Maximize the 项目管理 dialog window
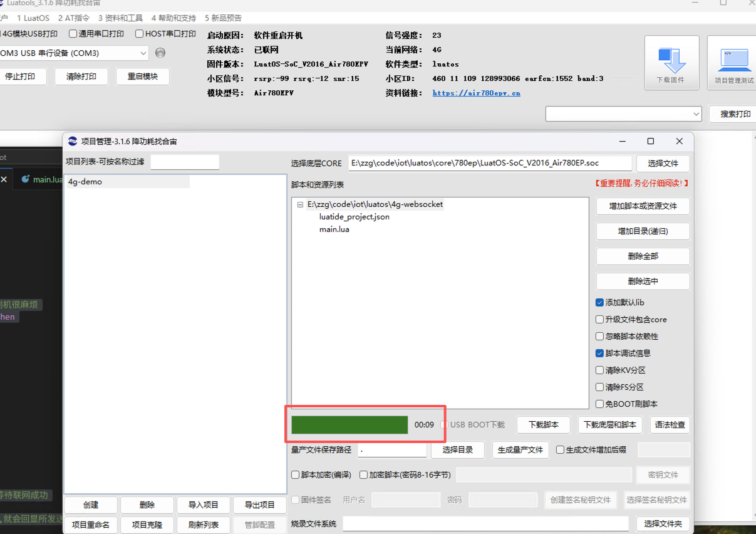This screenshot has height=534, width=756. pyautogui.click(x=650, y=141)
